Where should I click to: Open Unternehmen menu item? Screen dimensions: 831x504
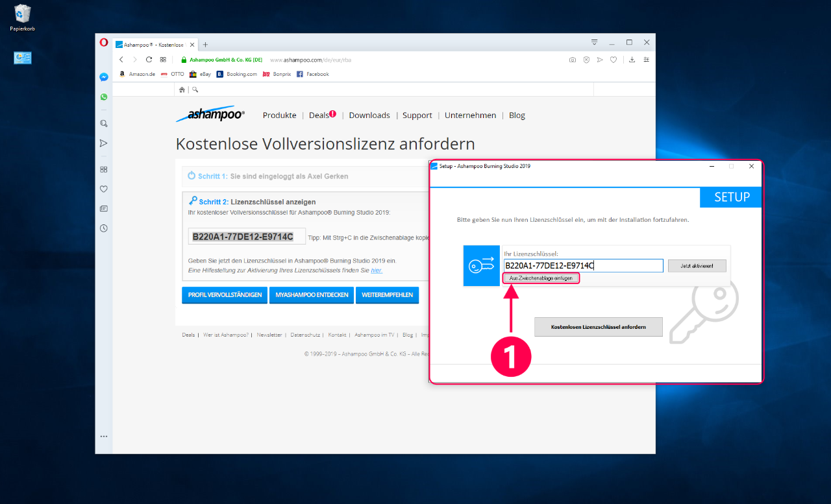(470, 115)
